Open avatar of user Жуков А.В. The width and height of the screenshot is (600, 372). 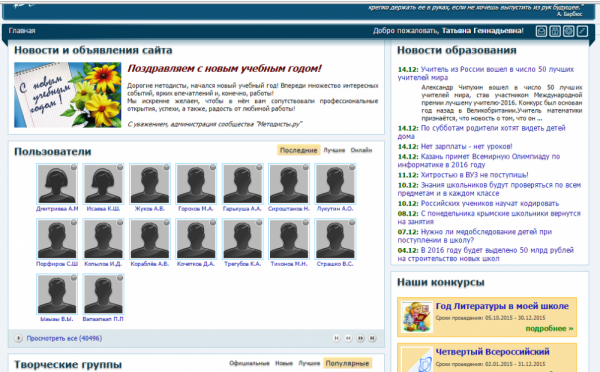[150, 184]
